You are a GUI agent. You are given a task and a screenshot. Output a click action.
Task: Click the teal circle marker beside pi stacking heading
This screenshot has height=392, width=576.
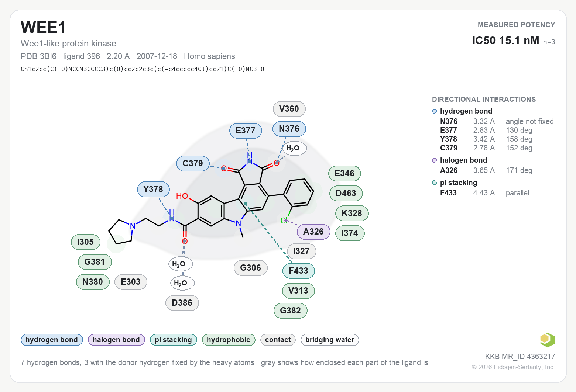point(435,183)
